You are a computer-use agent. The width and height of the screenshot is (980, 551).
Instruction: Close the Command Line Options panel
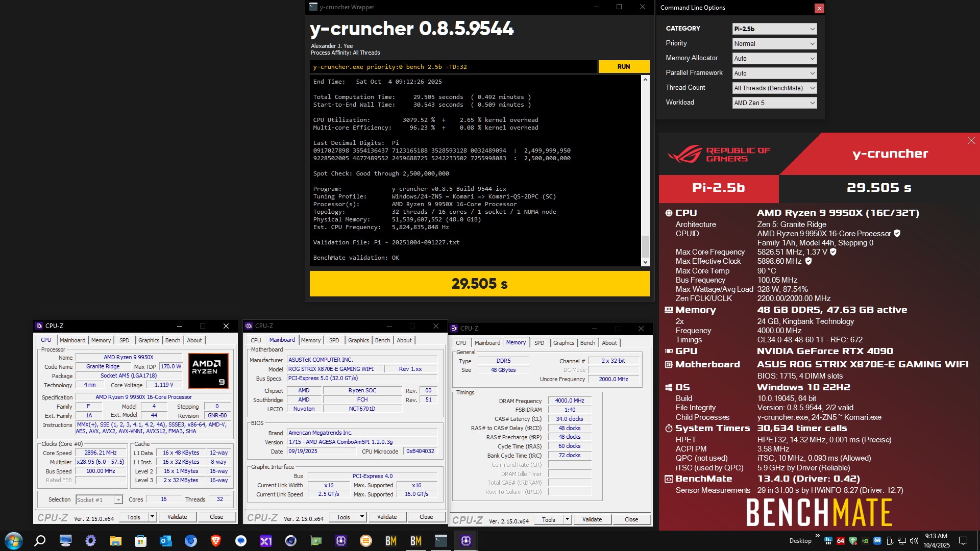point(819,8)
